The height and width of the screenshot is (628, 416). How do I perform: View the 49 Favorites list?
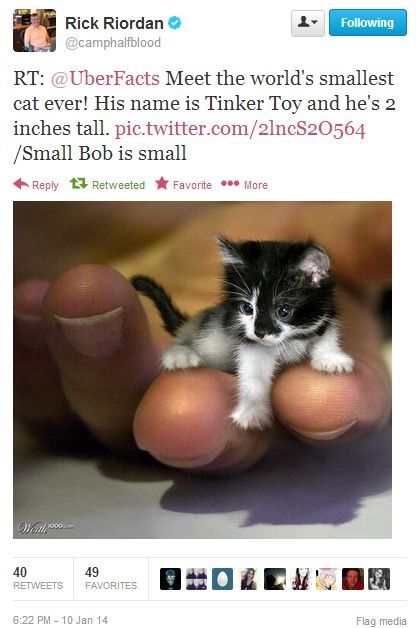point(111,578)
